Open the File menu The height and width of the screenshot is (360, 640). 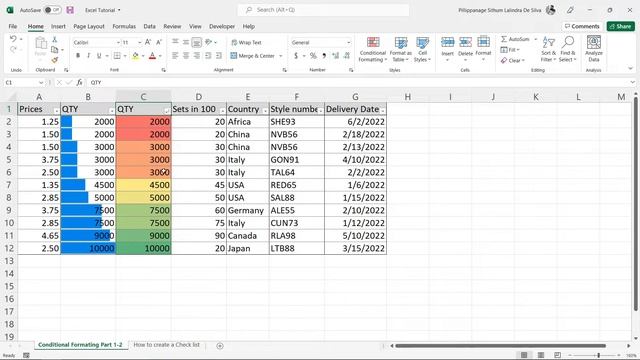click(13, 26)
